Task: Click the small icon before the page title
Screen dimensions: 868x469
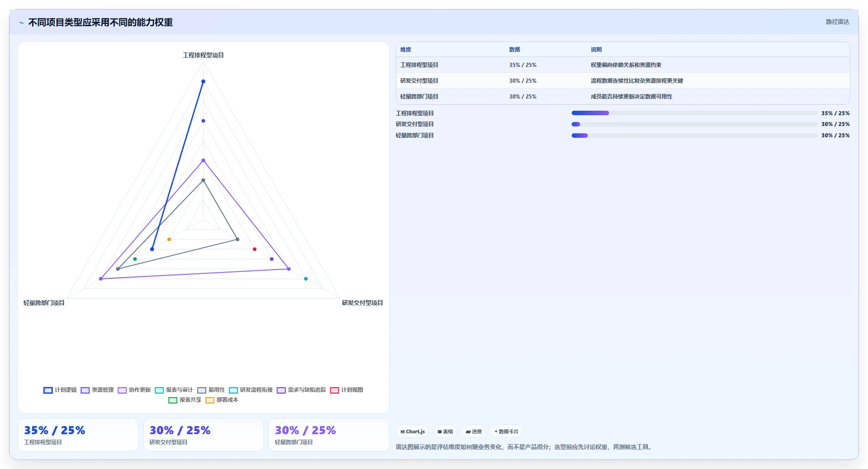Action: click(x=21, y=23)
